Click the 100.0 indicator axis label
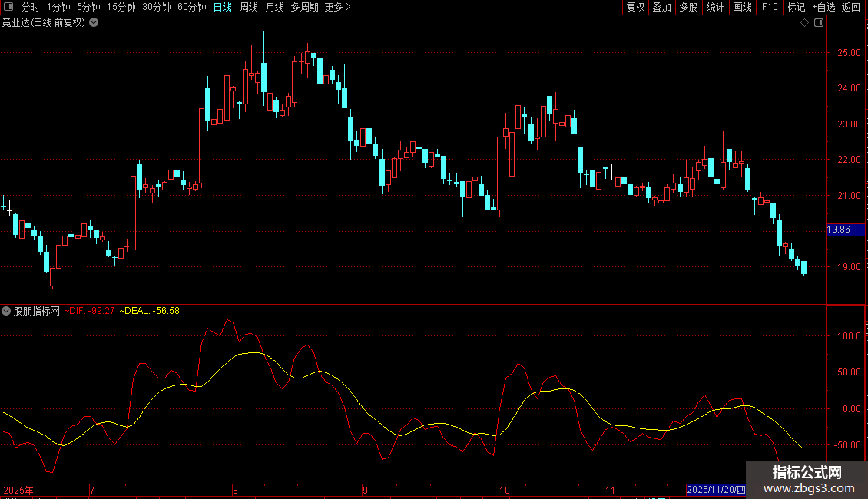The image size is (868, 499). coord(849,335)
